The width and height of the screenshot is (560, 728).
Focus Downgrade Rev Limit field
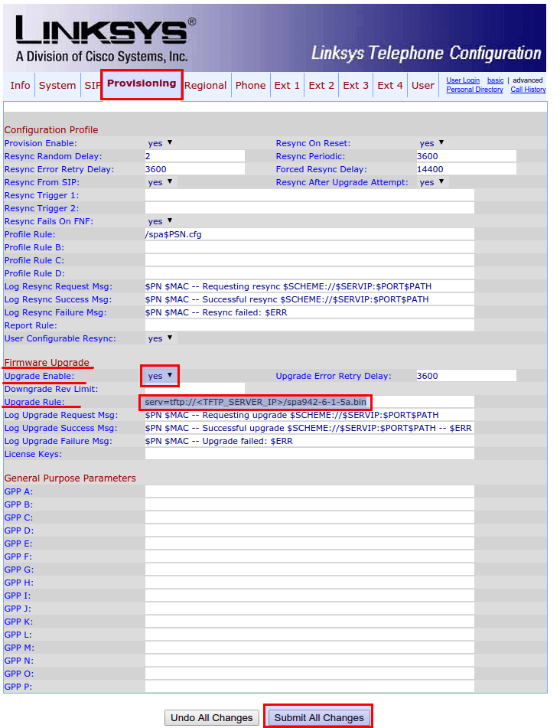coord(195,389)
